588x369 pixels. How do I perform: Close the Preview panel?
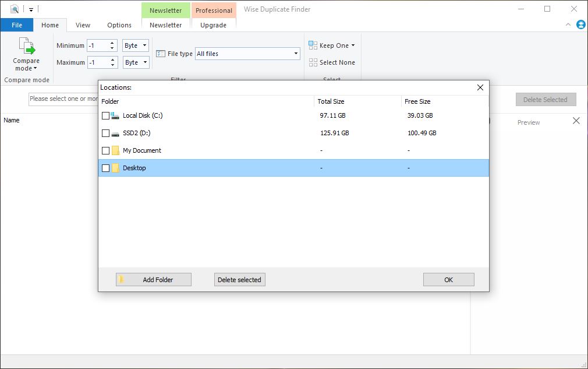576,121
